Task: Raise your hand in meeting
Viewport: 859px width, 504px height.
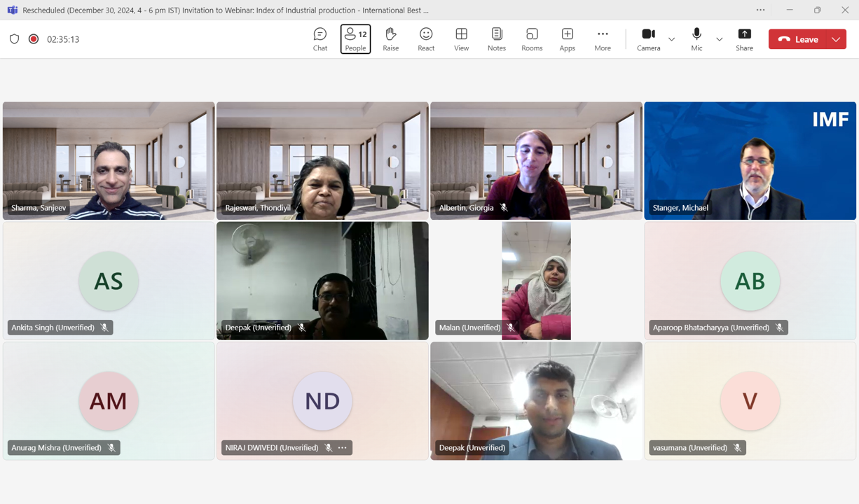Action: 391,39
